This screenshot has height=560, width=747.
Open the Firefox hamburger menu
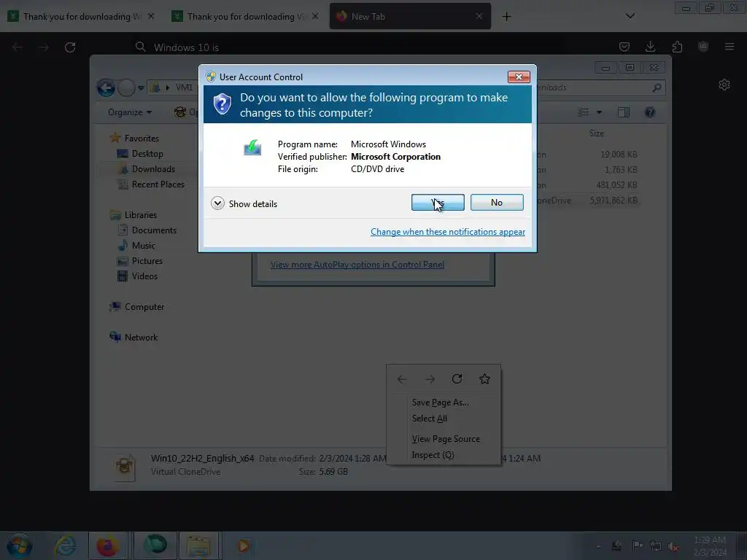[729, 47]
